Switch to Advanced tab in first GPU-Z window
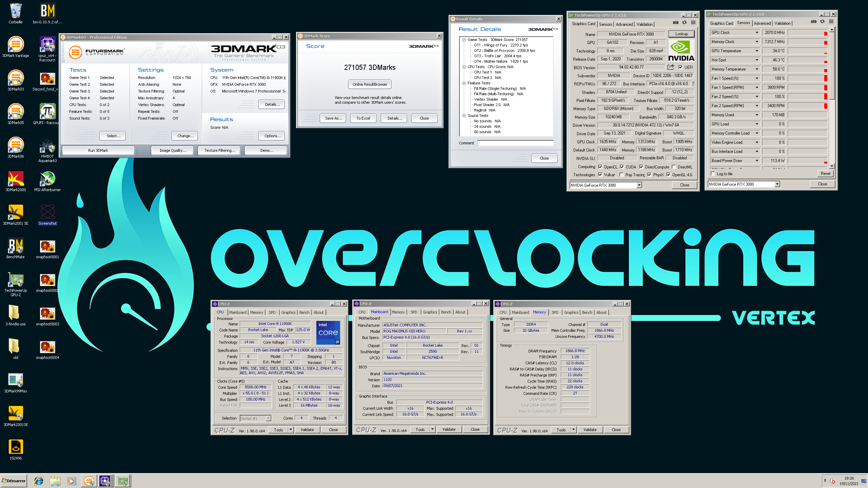 click(x=624, y=24)
